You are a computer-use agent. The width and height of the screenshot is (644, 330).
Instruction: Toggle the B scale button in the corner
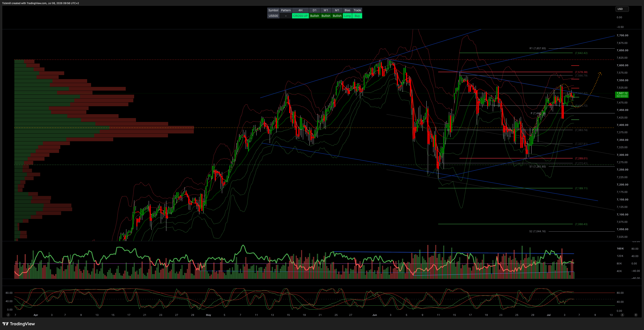[636, 315]
